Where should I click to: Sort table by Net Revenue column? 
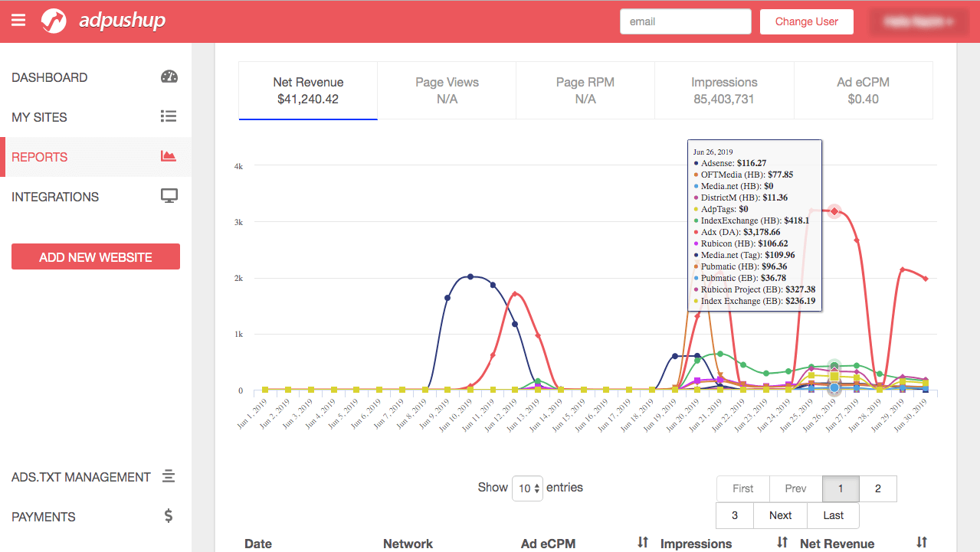922,543
